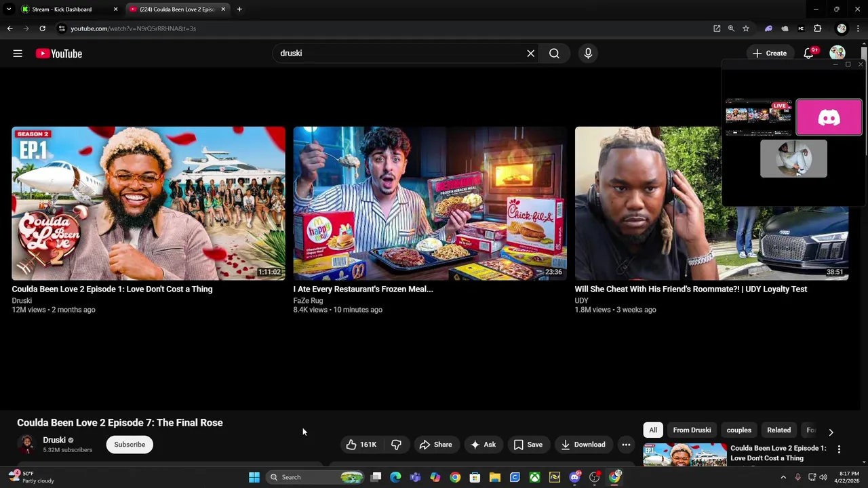Reload the page
Image resolution: width=868 pixels, height=488 pixels.
click(x=42, y=28)
